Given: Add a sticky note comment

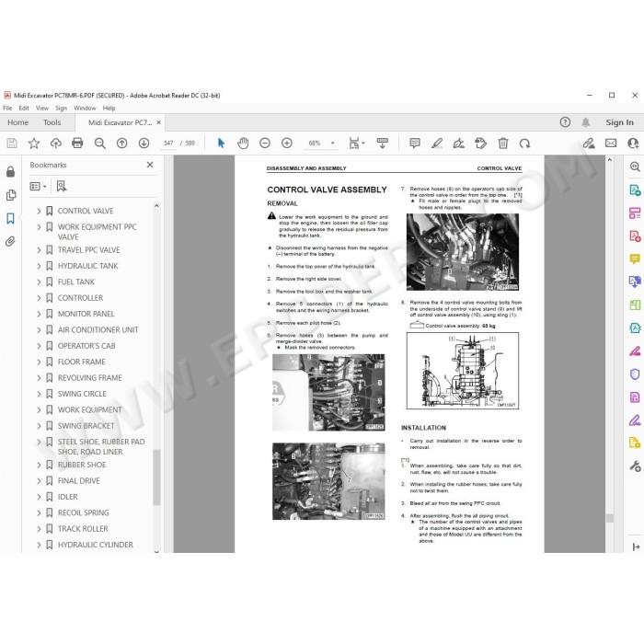Looking at the screenshot, I should point(415,143).
